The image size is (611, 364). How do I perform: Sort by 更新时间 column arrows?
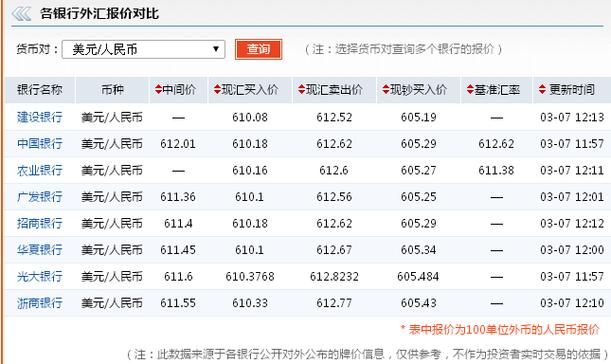point(542,90)
